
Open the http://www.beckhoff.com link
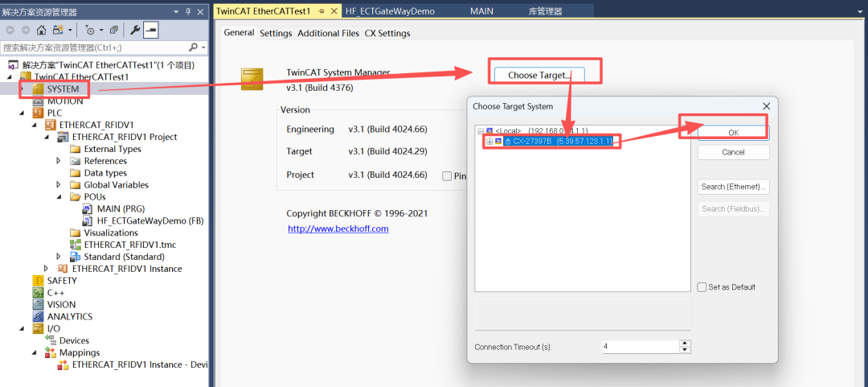(338, 228)
